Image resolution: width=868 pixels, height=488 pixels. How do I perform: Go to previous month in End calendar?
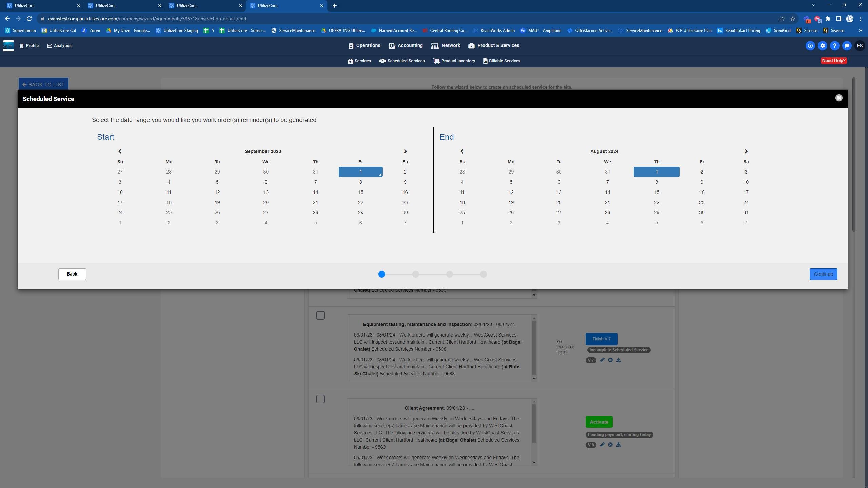coord(462,151)
